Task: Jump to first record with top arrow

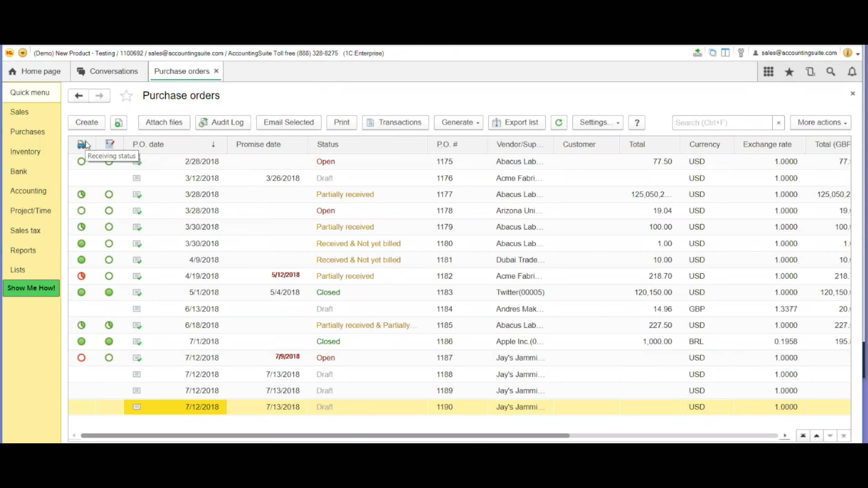Action: [x=803, y=436]
